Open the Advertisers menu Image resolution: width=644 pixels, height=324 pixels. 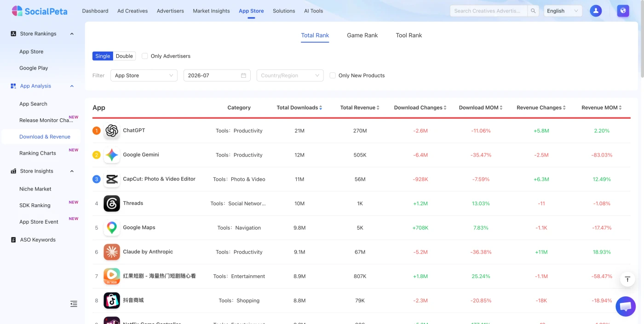tap(170, 11)
